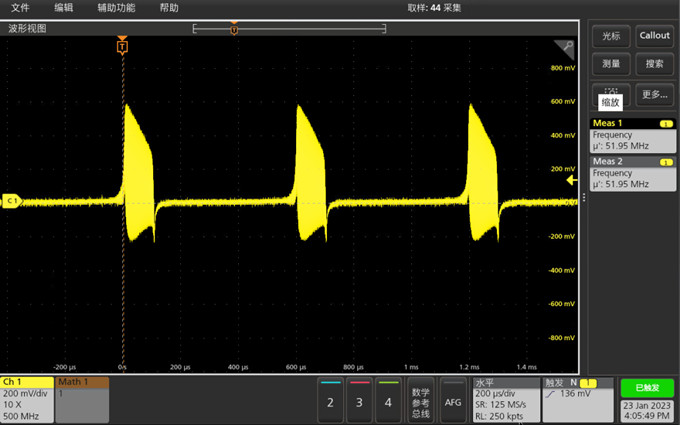Click the green 已触发 (Triggered) status button
The width and height of the screenshot is (680, 425).
click(x=646, y=387)
